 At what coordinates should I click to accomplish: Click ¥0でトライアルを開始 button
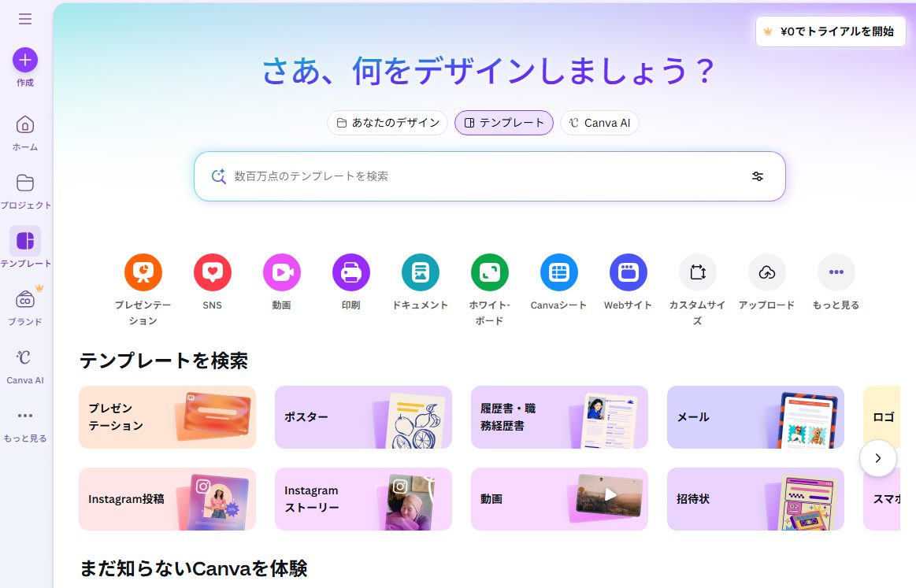[x=831, y=31]
